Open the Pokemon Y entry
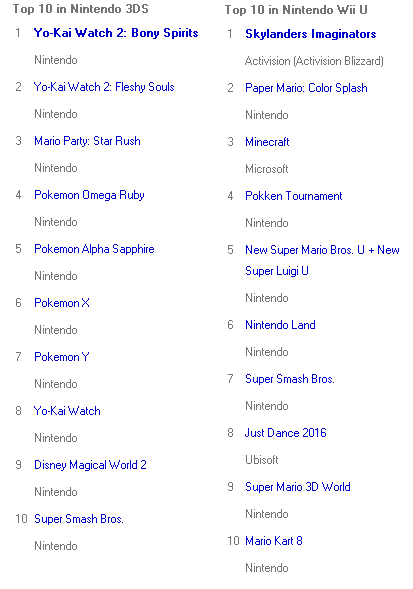413x589 pixels. (62, 357)
